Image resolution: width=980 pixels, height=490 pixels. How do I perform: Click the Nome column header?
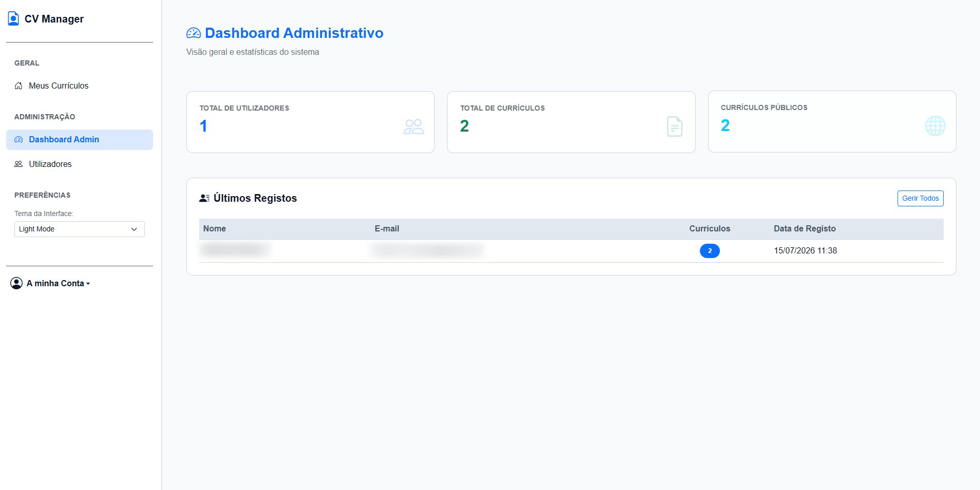[215, 229]
